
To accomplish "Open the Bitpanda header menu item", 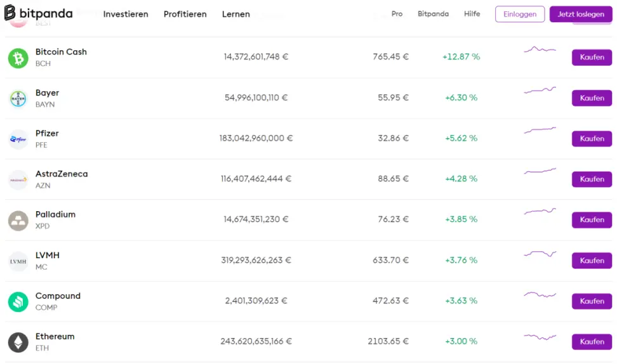I will point(433,14).
